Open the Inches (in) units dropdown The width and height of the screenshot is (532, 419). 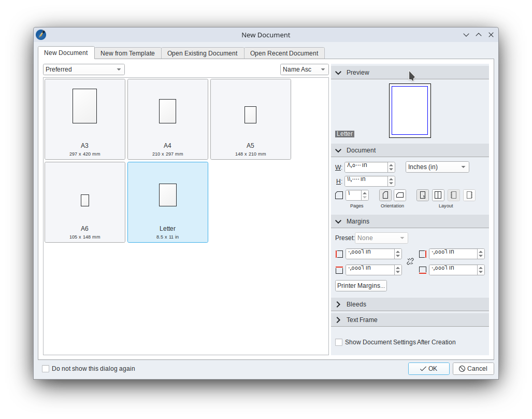coord(437,167)
